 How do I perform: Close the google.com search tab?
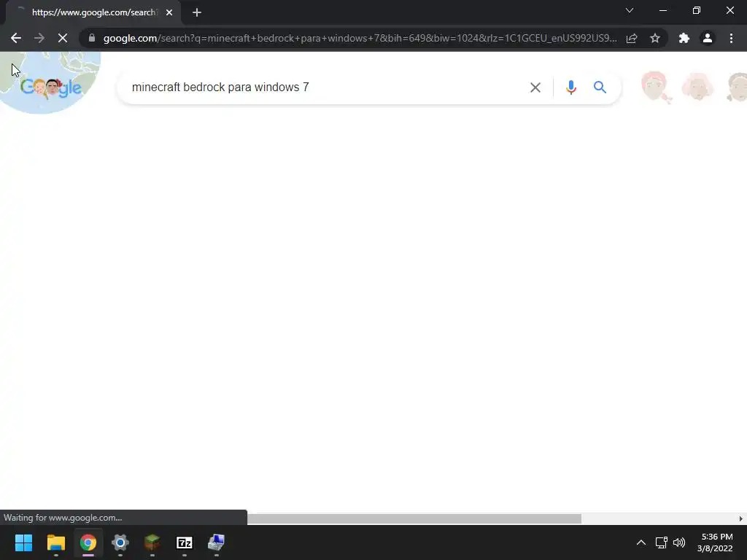[169, 12]
